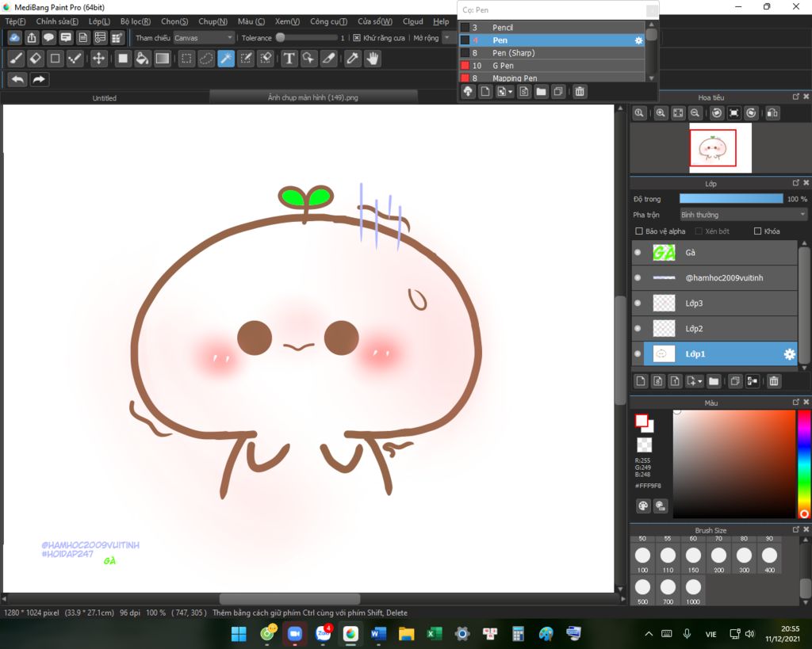Select the Pen (Sharp) brush
This screenshot has width=812, height=649.
552,53
